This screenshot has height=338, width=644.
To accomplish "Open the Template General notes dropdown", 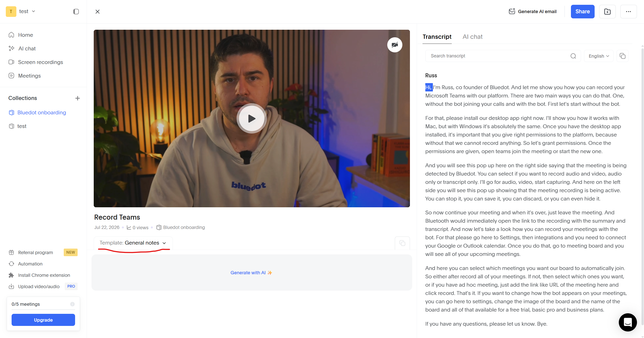I will point(133,243).
